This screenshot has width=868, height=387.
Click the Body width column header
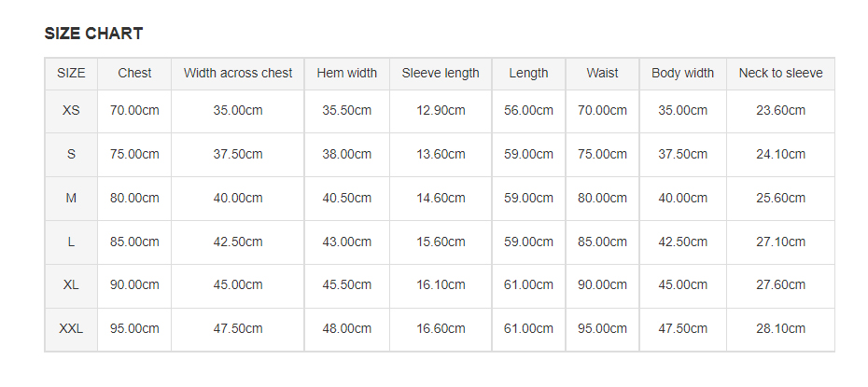pyautogui.click(x=682, y=73)
